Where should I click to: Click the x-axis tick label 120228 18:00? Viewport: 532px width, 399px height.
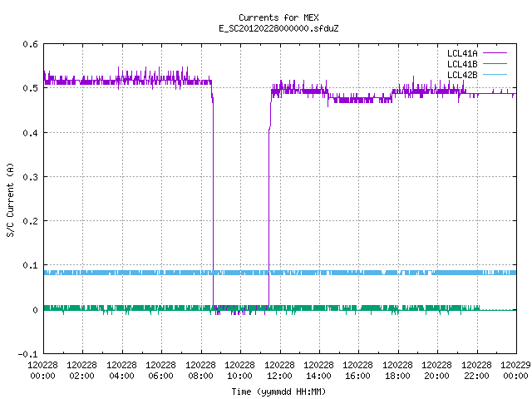(398, 371)
